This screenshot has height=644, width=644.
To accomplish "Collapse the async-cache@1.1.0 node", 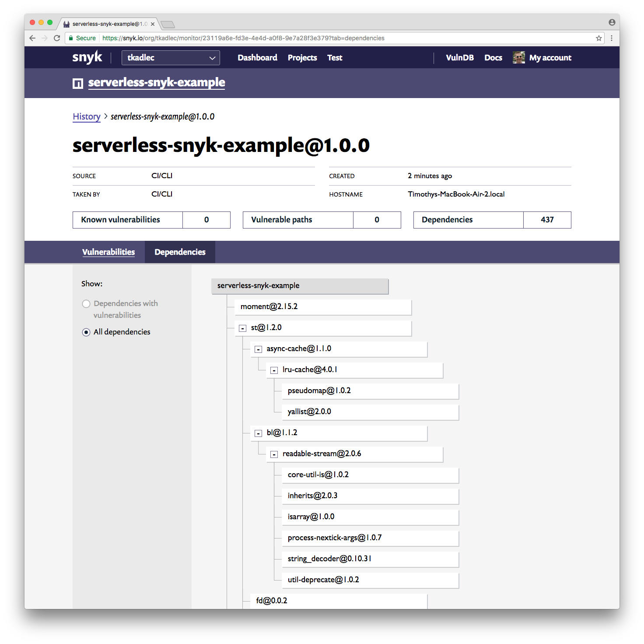I will 258,349.
